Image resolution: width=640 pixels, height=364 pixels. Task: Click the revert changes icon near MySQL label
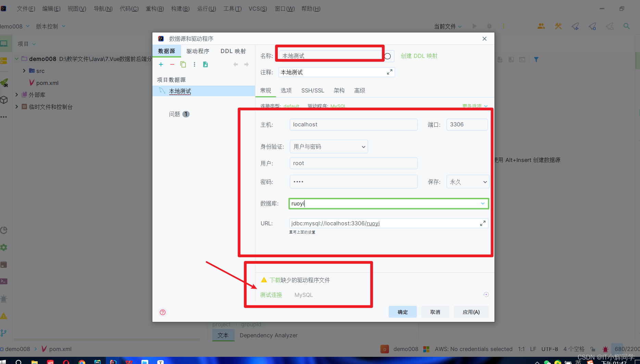[486, 294]
